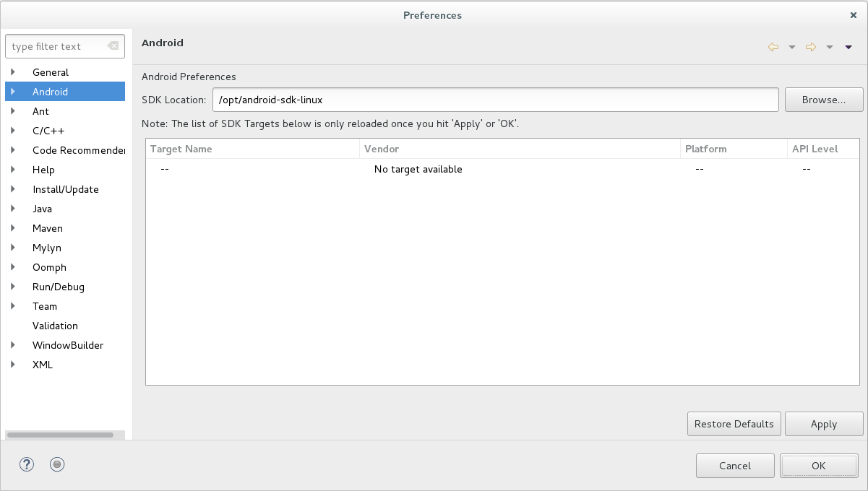Screen dimensions: 868x491
Task: Expand the Code Recommenders node
Action: coord(13,150)
